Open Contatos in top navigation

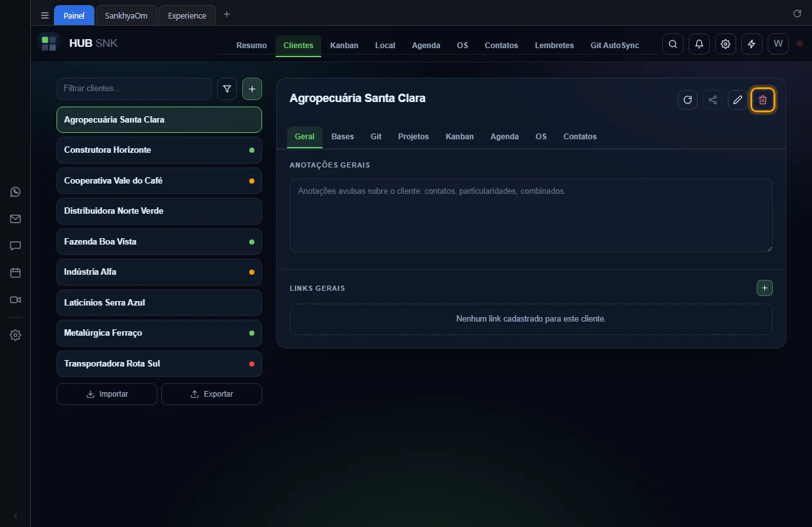pyautogui.click(x=501, y=46)
